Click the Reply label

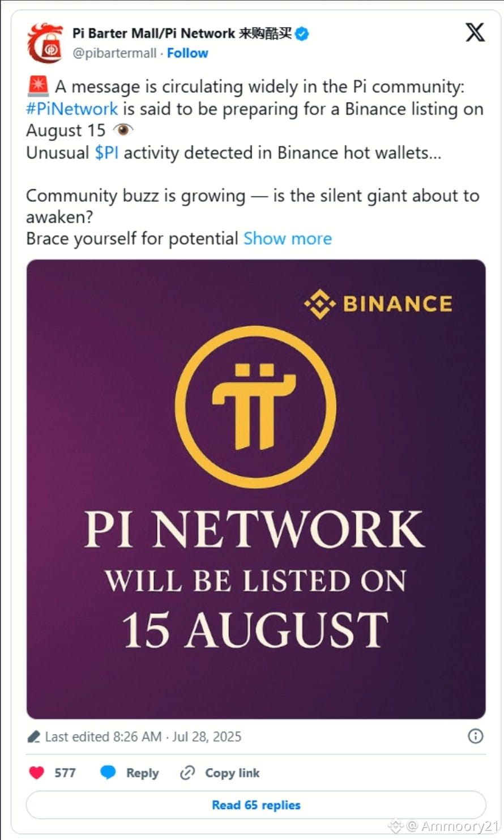142,773
